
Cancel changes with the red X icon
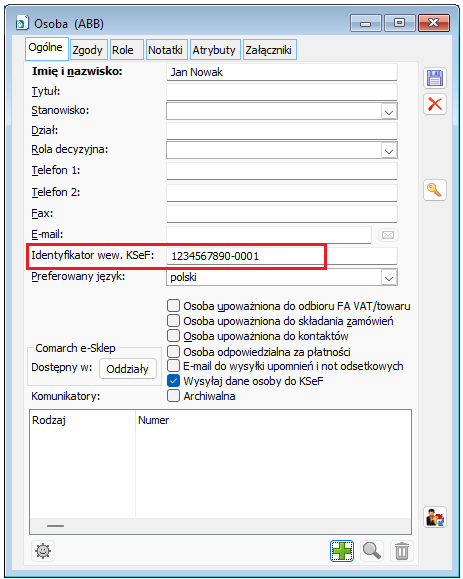435,104
